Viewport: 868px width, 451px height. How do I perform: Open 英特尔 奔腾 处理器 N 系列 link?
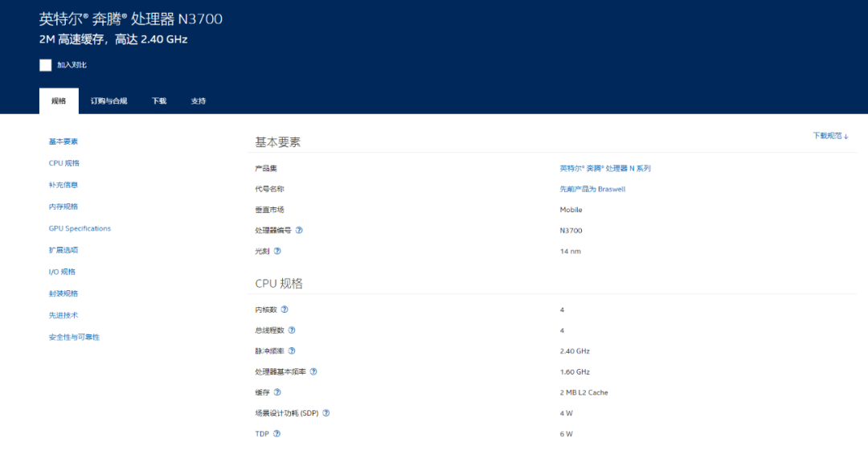click(605, 169)
